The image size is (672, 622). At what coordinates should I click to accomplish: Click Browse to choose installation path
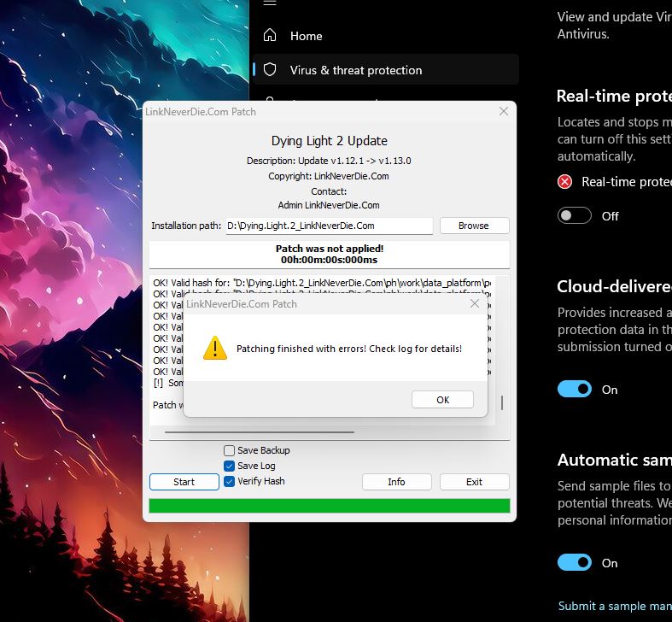(474, 226)
